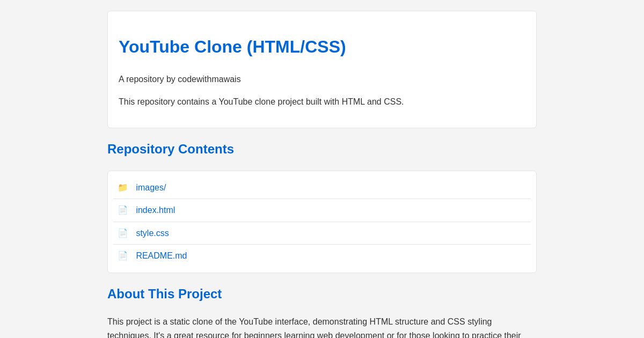Screen dimensions: 644x338
Task: Open the README.md file link
Action: pos(161,256)
